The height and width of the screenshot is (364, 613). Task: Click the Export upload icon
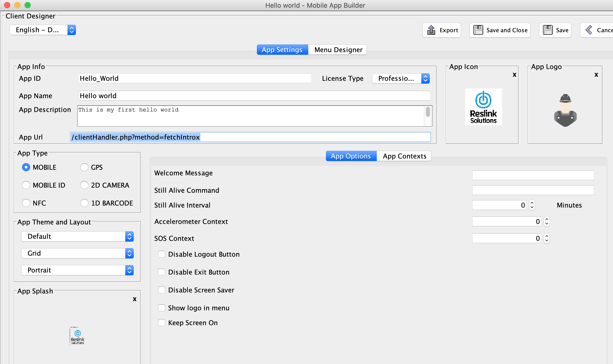[x=431, y=30]
